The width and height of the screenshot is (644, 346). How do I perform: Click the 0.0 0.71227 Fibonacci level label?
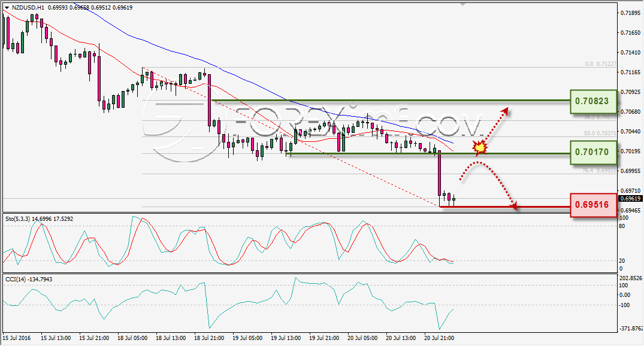(600, 64)
